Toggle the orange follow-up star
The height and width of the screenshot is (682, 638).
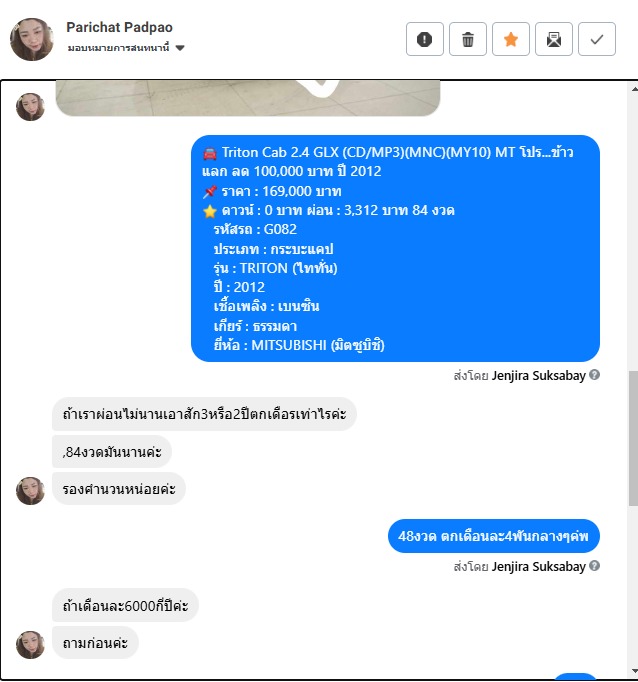(x=511, y=39)
